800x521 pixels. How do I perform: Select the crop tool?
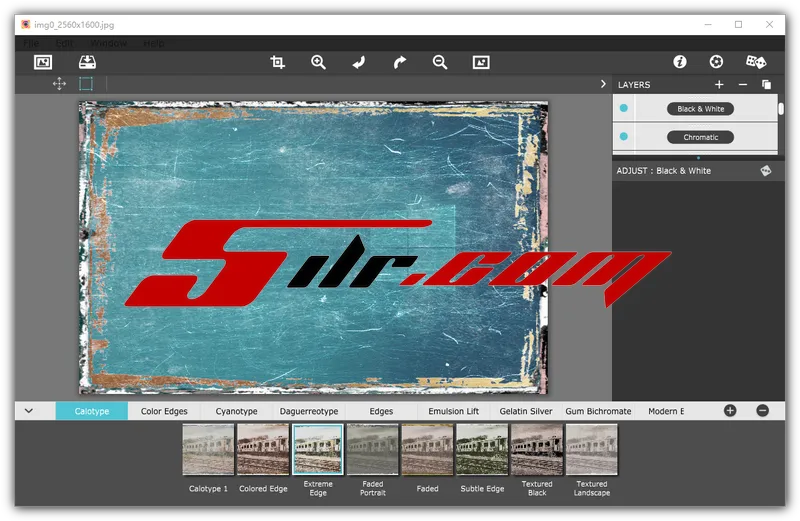[x=278, y=62]
